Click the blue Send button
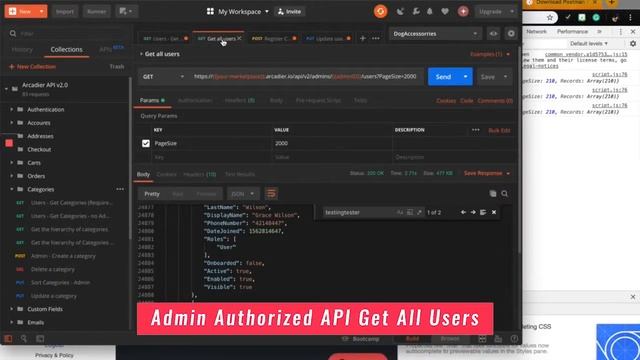Screen dimensions: 640x360 pos(444,77)
